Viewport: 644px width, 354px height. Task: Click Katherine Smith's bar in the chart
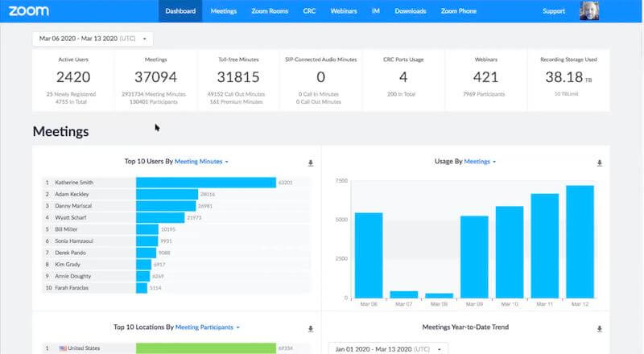coord(206,183)
